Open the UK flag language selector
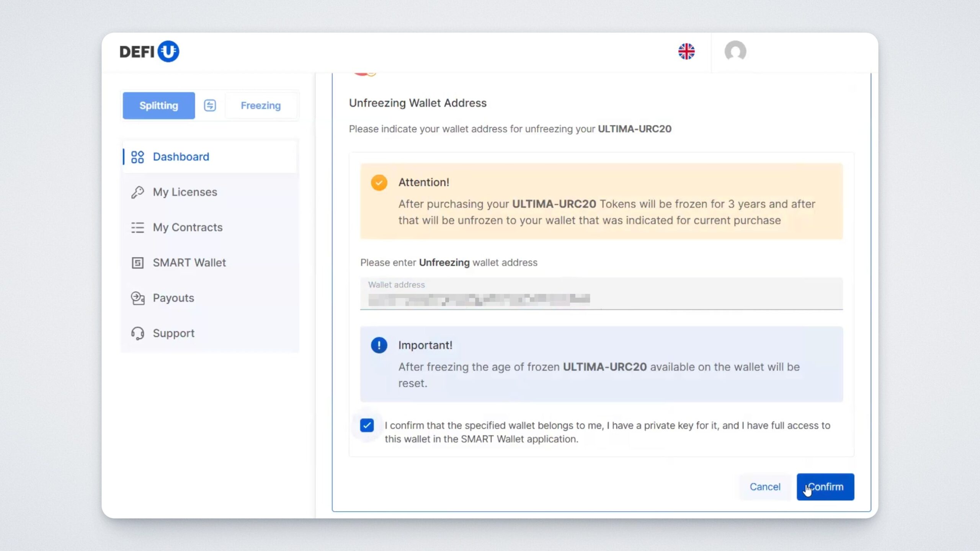 click(x=686, y=51)
